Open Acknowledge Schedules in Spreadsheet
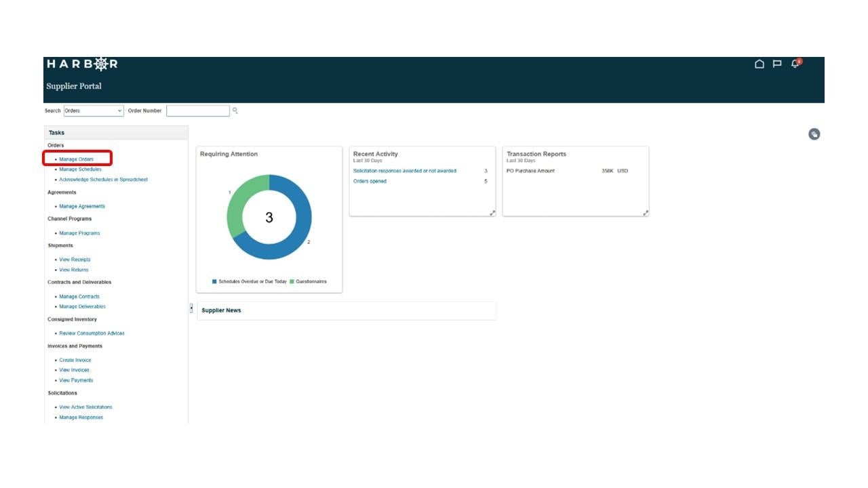868x488 pixels. [x=103, y=180]
